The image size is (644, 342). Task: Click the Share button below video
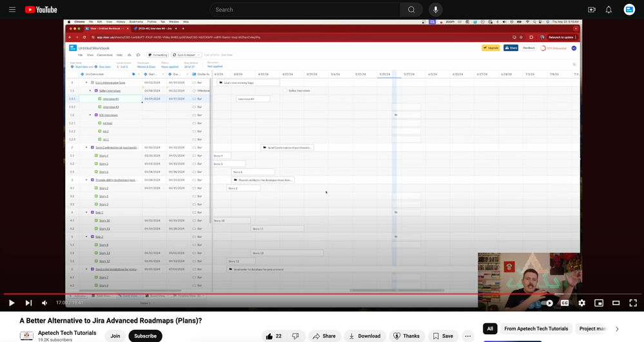(x=324, y=336)
